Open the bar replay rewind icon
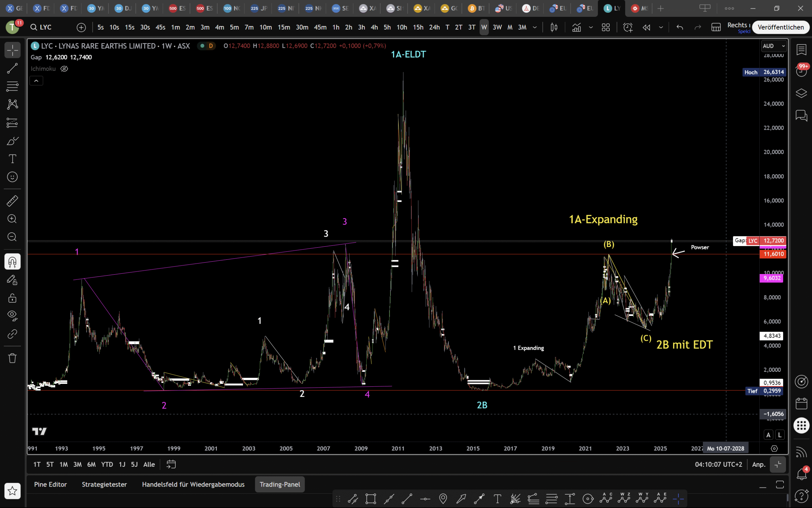This screenshot has width=812, height=508. tap(646, 27)
